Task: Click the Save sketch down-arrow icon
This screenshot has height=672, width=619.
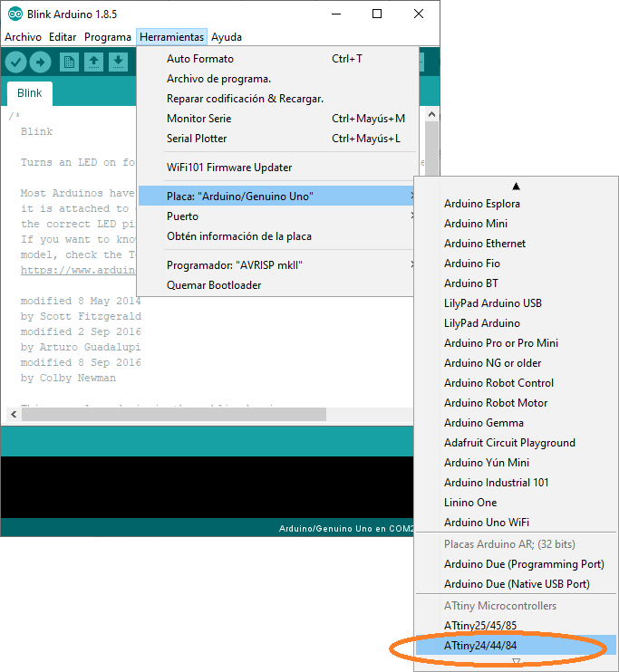Action: 119,62
